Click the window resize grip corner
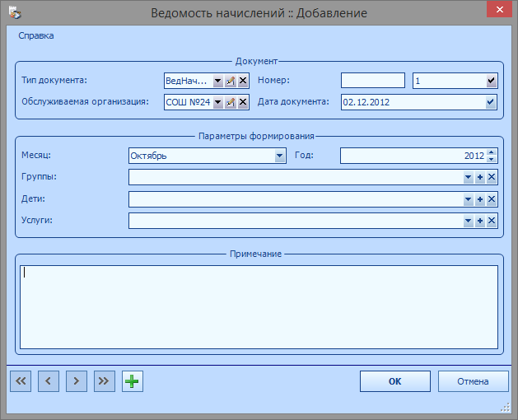This screenshot has height=420, width=518. coord(506,408)
